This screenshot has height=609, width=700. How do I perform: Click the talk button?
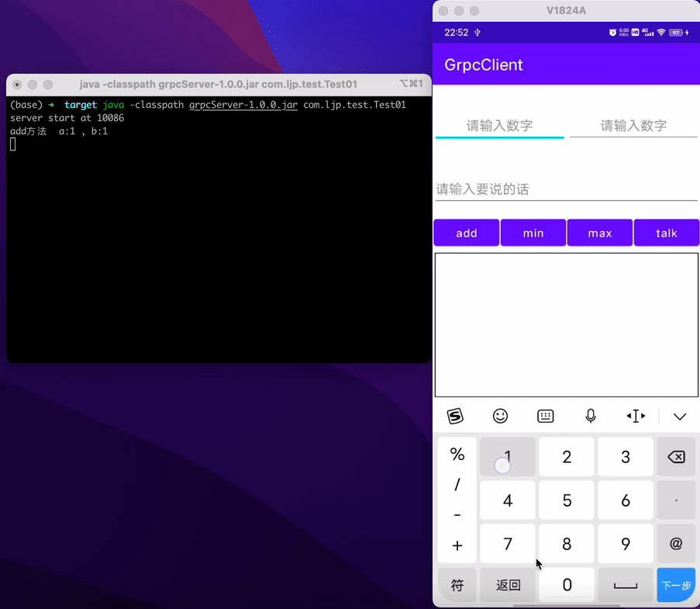click(x=666, y=233)
